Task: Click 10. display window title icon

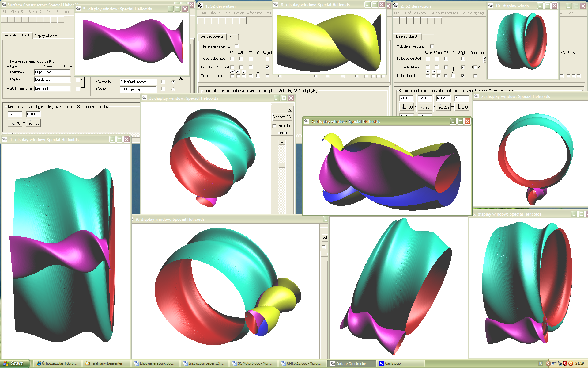Action: pos(490,6)
